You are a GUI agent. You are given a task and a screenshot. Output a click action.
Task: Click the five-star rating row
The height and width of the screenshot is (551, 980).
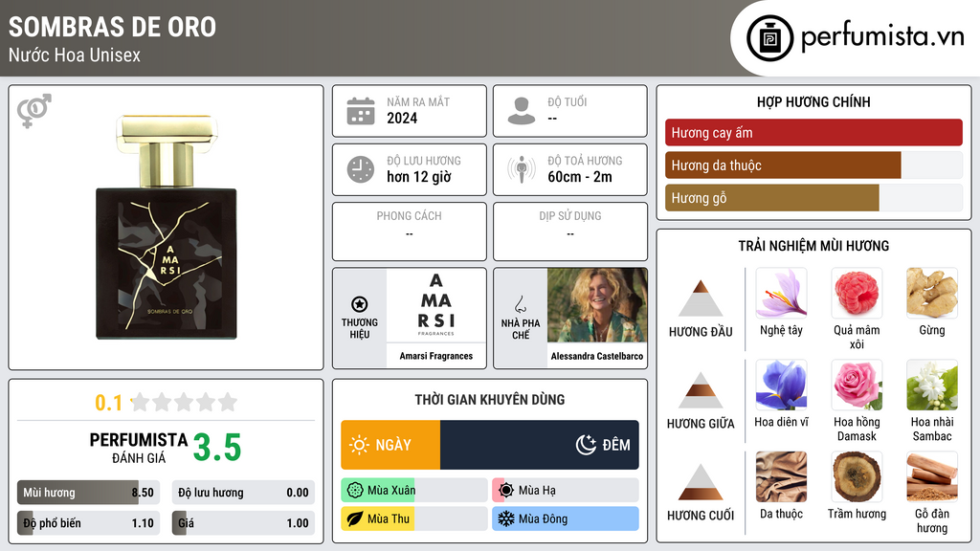pos(185,403)
